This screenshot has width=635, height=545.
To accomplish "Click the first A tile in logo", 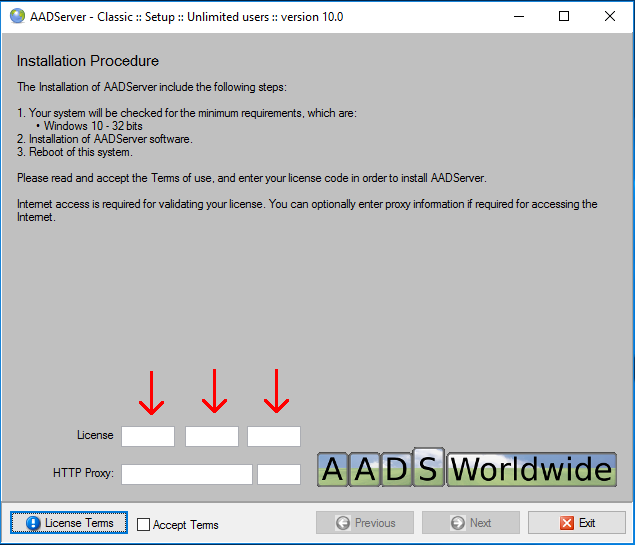I will pos(333,469).
